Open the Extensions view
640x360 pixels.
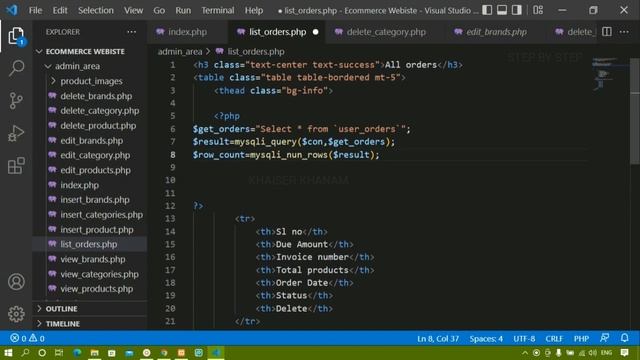(16, 166)
